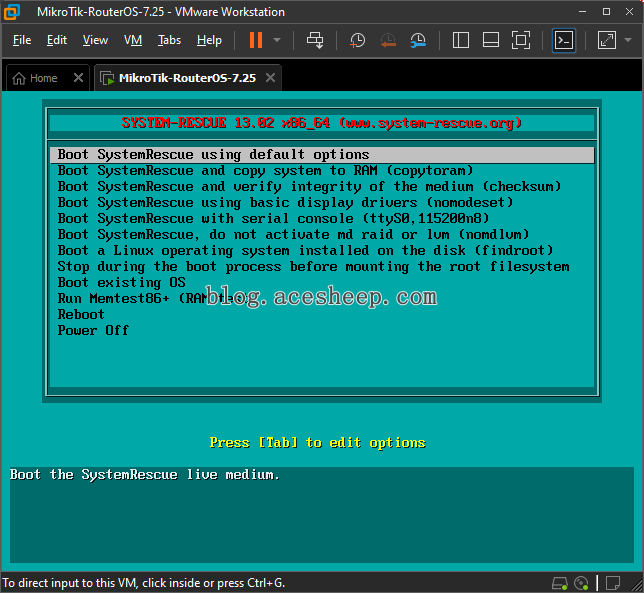Open the snapshot manager icon
644x593 pixels.
pyautogui.click(x=418, y=40)
